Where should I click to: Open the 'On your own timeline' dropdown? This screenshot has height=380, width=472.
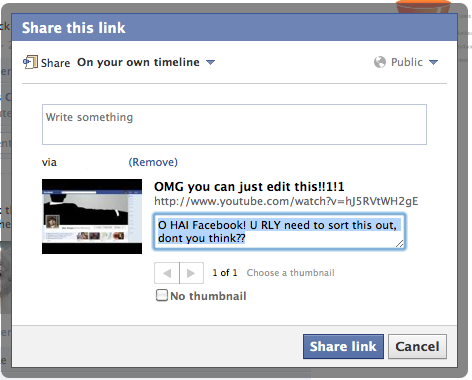click(146, 62)
